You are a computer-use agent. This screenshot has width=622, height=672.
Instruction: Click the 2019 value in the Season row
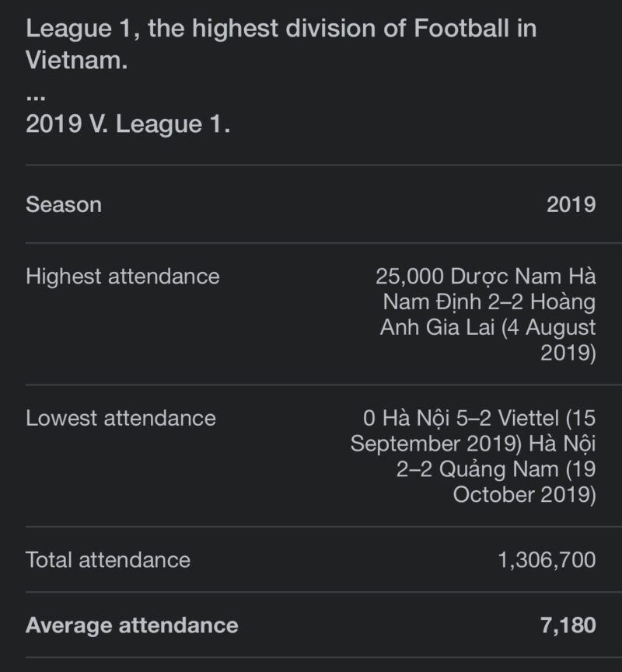[571, 204]
